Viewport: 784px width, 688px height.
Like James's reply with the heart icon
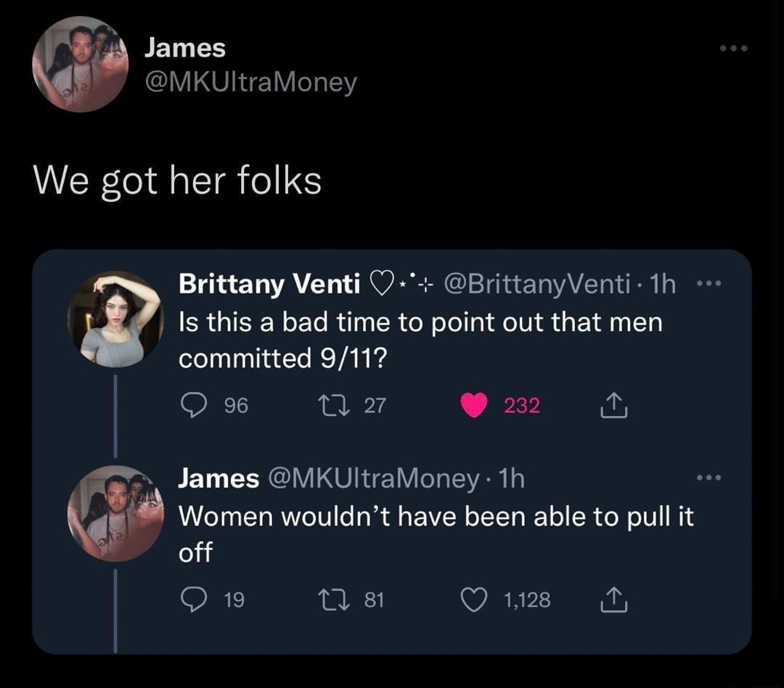[473, 599]
